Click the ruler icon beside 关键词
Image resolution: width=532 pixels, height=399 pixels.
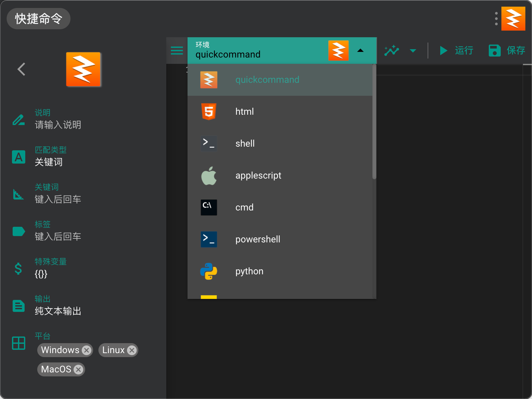pos(18,194)
